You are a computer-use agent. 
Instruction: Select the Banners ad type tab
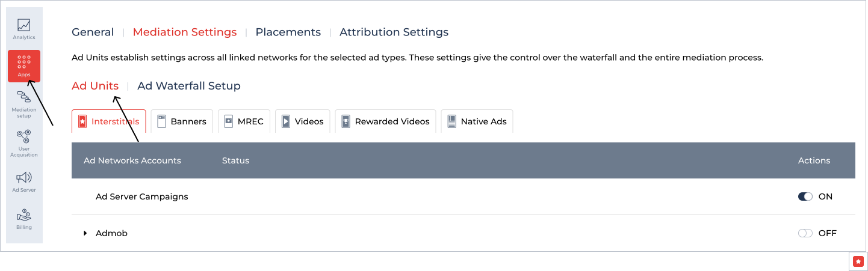point(182,121)
